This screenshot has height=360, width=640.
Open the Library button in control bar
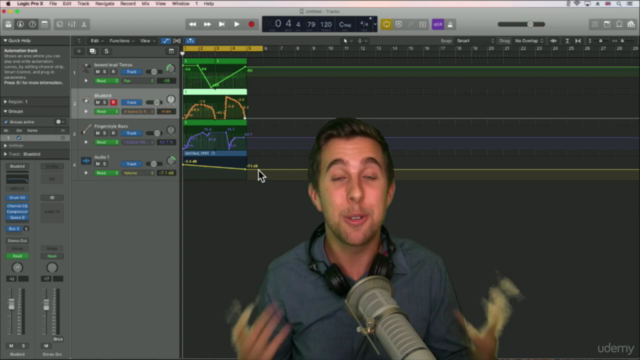pos(8,24)
